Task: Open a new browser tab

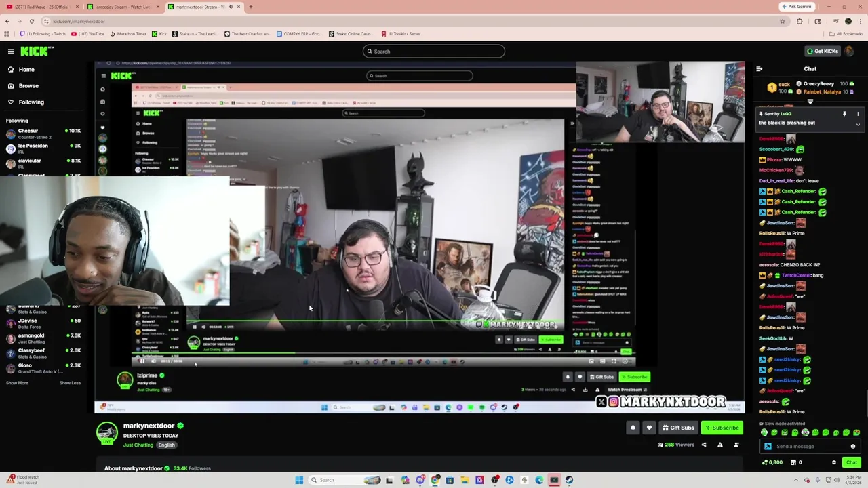Action: 250,7
